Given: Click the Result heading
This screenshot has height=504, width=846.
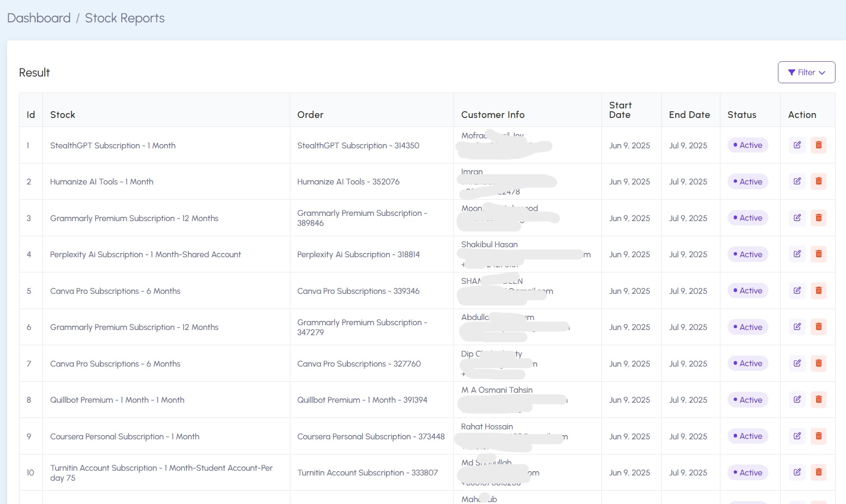Looking at the screenshot, I should (34, 73).
